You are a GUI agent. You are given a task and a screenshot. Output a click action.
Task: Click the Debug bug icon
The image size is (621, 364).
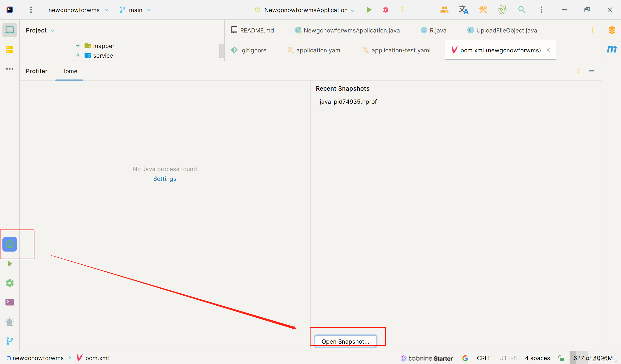(386, 10)
